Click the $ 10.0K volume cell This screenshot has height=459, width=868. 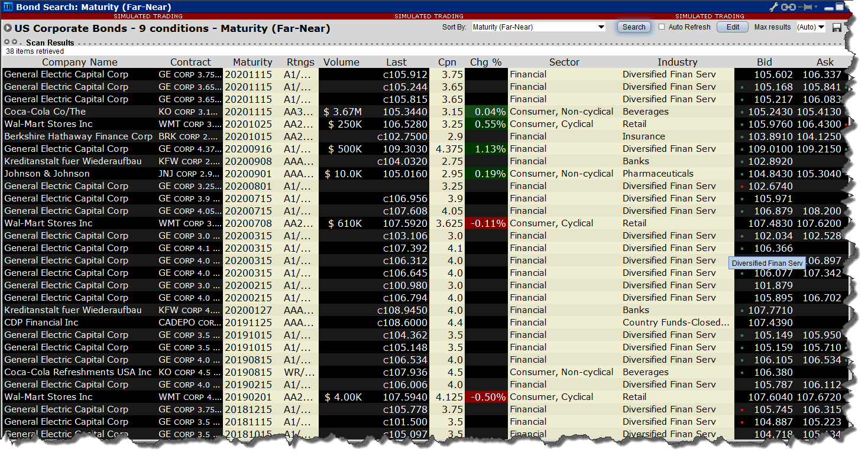342,174
